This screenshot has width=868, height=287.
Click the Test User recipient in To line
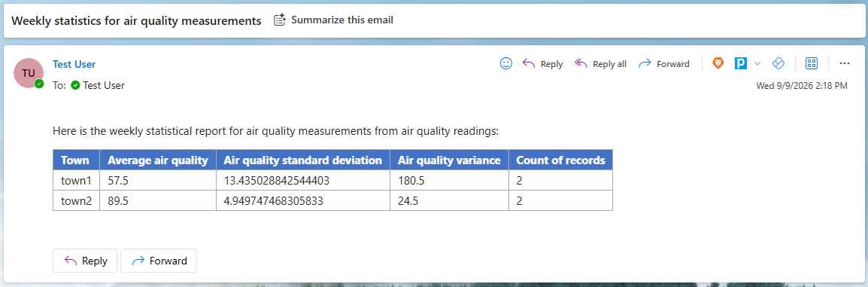[x=98, y=85]
